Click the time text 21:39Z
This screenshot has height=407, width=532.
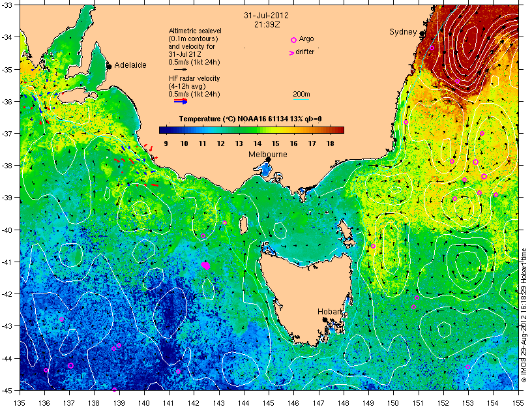point(267,25)
